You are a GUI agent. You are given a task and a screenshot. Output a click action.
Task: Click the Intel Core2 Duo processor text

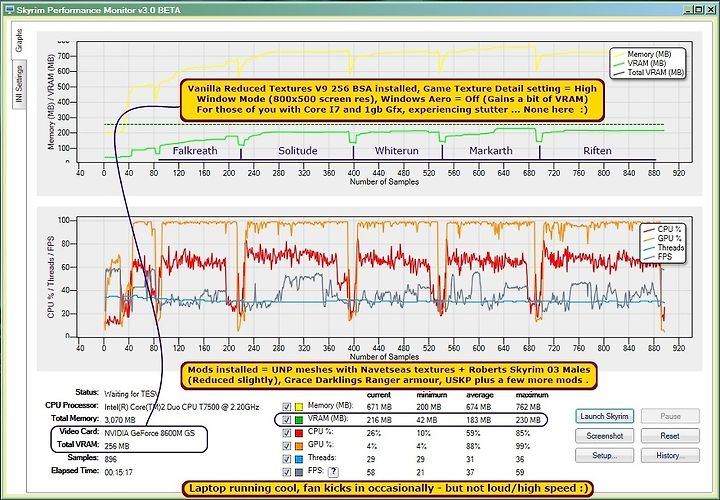click(182, 407)
